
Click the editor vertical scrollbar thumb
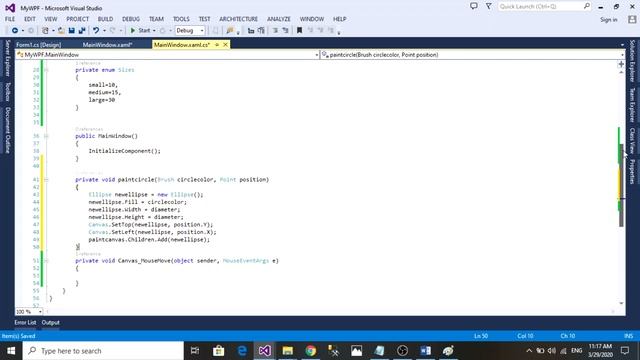point(621,184)
